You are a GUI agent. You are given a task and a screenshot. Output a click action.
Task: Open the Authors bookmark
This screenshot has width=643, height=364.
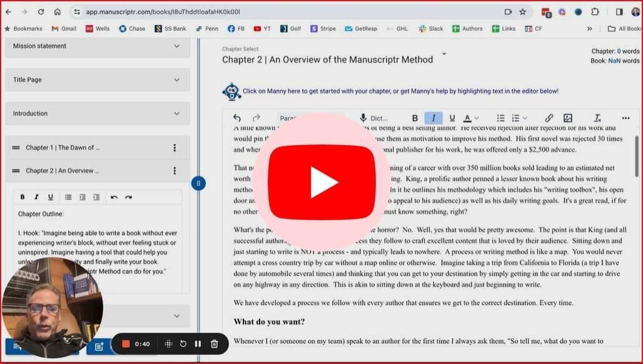click(x=467, y=29)
